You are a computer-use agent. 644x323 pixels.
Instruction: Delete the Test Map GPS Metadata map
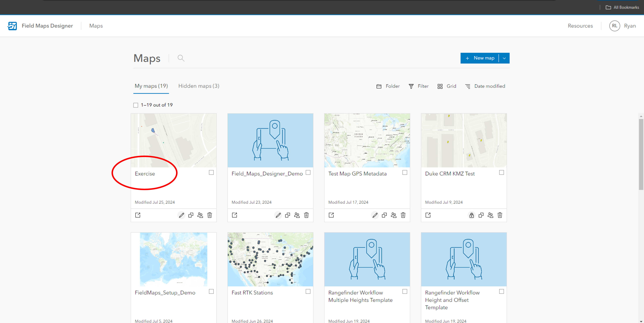click(x=403, y=215)
